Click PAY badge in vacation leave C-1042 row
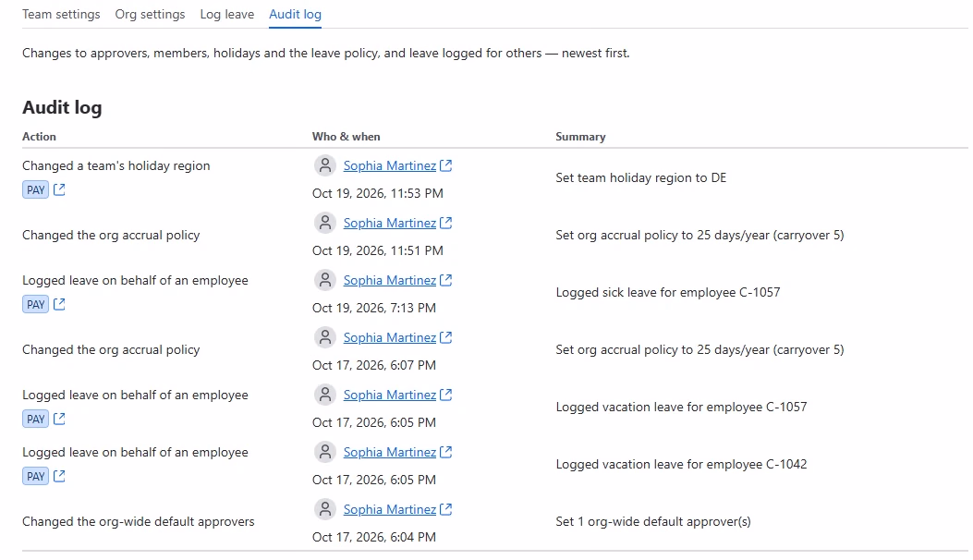The height and width of the screenshot is (560, 973). point(35,477)
